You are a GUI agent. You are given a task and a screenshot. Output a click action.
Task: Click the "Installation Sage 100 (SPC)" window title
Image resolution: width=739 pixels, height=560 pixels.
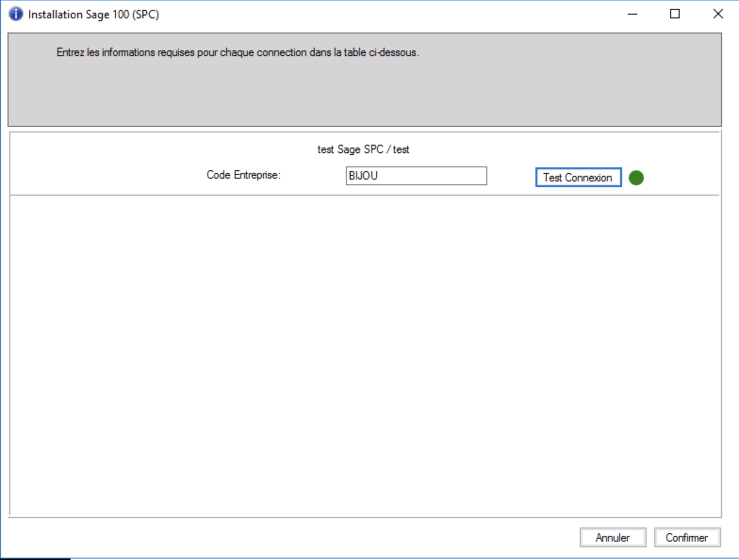coord(93,15)
